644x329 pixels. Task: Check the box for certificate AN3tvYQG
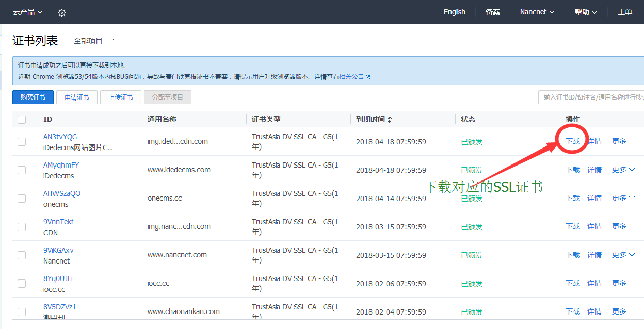[x=22, y=141]
